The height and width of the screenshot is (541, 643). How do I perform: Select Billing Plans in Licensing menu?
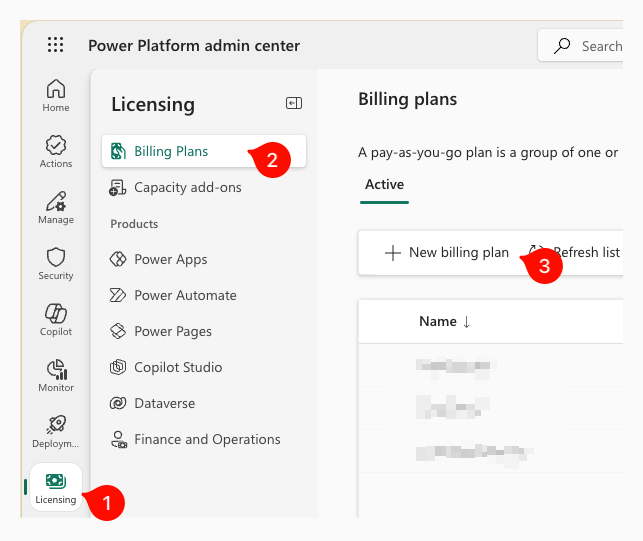tap(171, 151)
